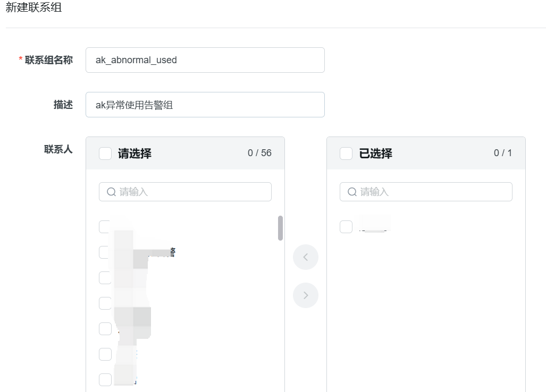Image resolution: width=546 pixels, height=392 pixels.
Task: Click magnifier icon in 请选择 search box
Action: pos(111,192)
